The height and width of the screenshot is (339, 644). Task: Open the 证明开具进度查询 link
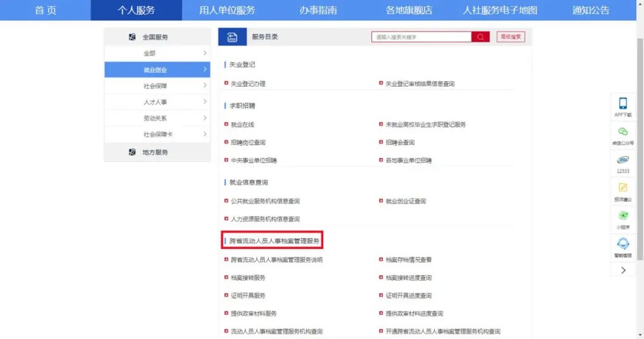click(x=408, y=295)
